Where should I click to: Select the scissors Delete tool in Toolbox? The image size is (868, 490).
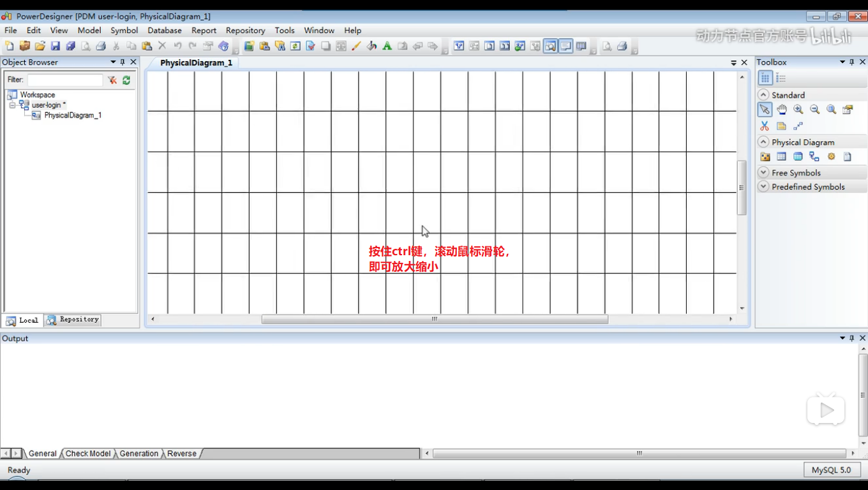[765, 126]
